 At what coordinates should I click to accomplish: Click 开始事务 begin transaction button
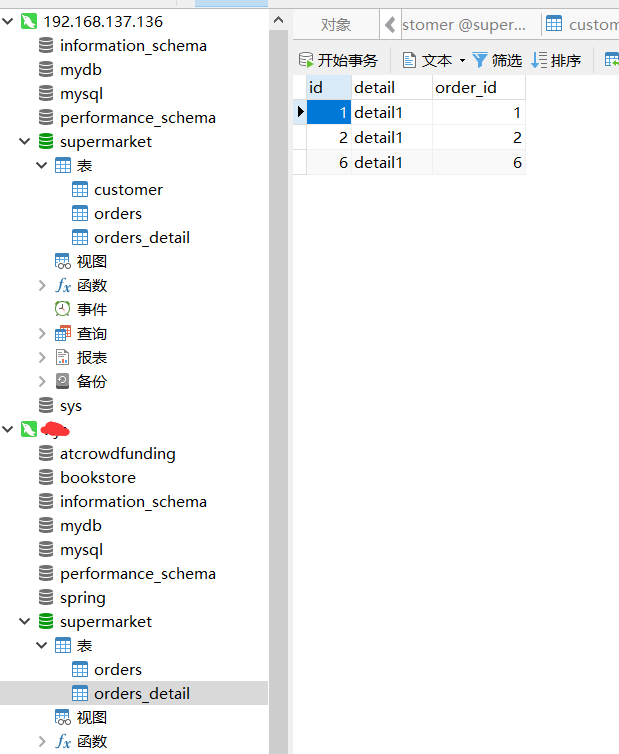pyautogui.click(x=338, y=61)
